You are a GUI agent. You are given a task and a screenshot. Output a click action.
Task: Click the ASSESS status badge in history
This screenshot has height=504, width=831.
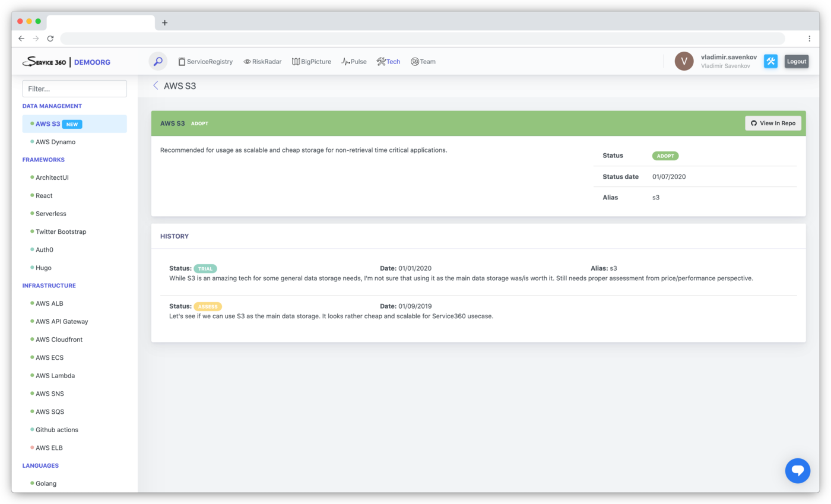pos(208,306)
